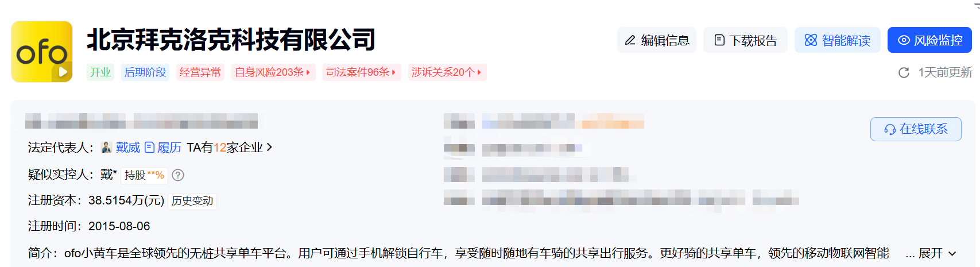Open 智能解读 via its atom icon
This screenshot has width=980, height=267.
(x=811, y=40)
